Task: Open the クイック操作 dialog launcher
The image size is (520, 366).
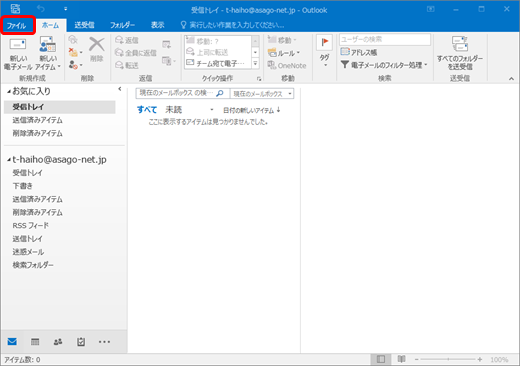Action: 259,79
